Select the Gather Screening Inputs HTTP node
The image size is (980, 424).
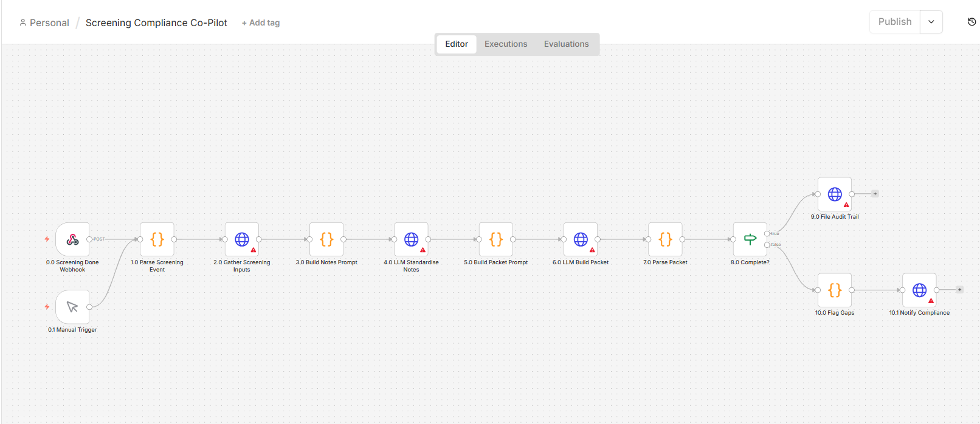tap(242, 239)
